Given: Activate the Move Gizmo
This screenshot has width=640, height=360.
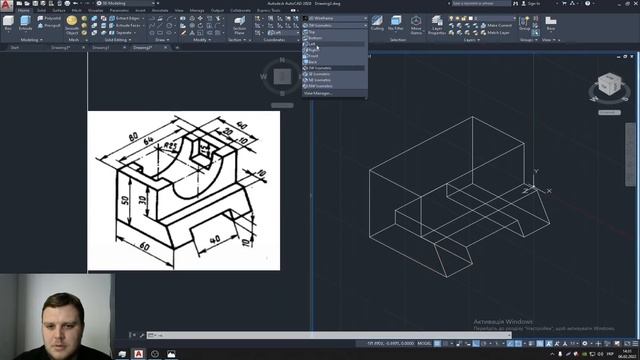Looking at the screenshot, I should click(x=416, y=25).
